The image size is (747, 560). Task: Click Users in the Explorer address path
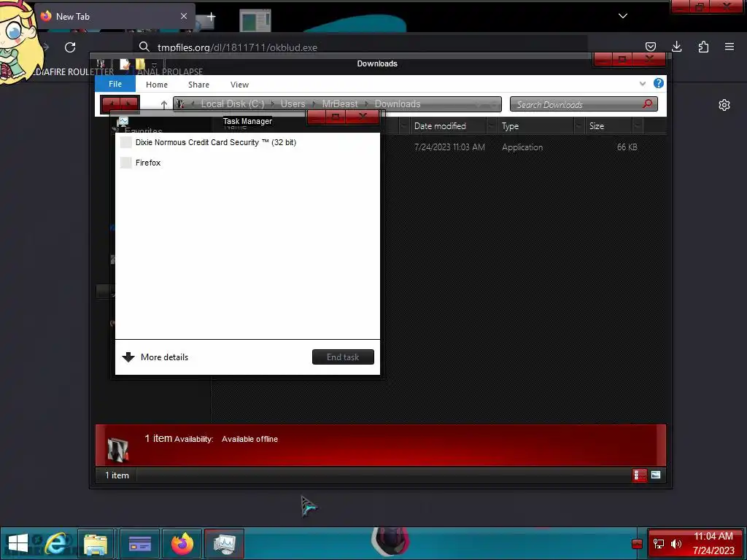(293, 104)
